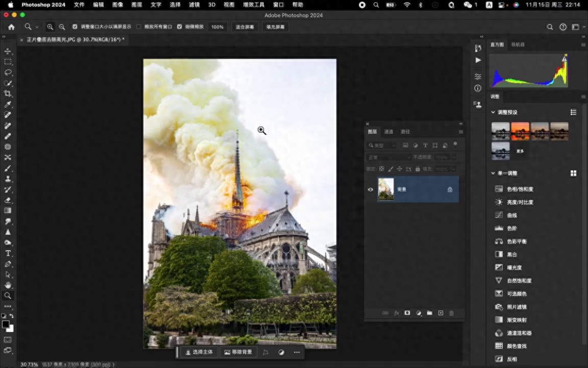Open layer filter 类型 dropdown

381,145
